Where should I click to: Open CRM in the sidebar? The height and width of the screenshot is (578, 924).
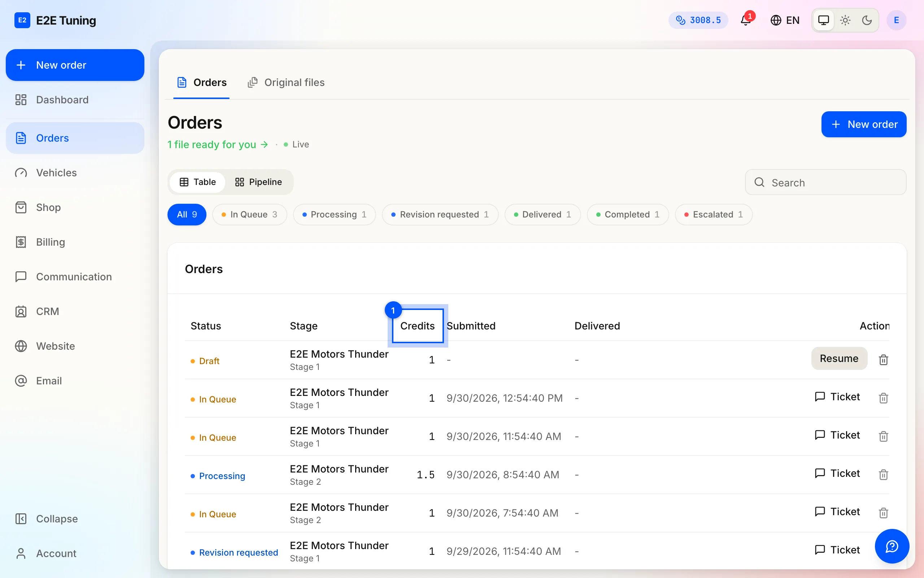[x=75, y=311]
